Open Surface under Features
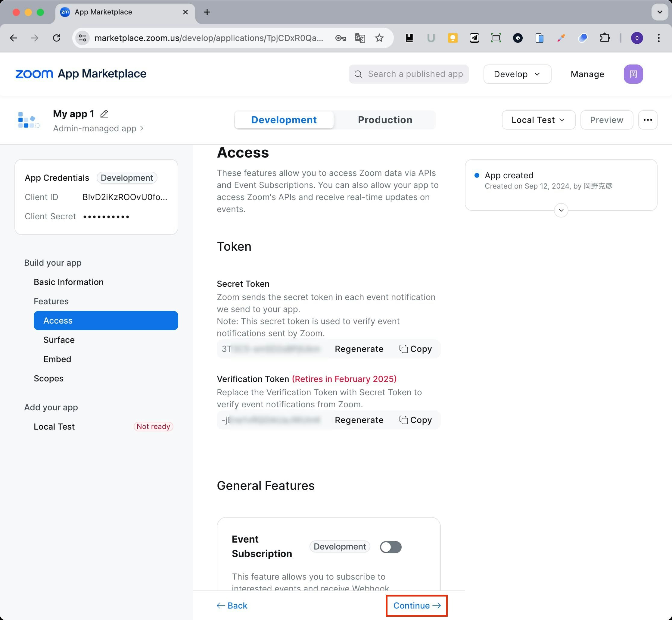Screen dimensions: 672x620 click(x=59, y=340)
